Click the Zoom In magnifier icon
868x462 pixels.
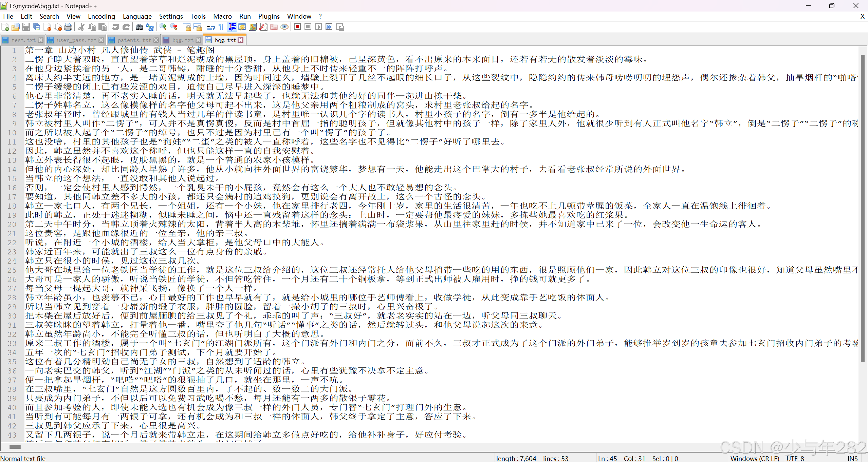point(163,27)
